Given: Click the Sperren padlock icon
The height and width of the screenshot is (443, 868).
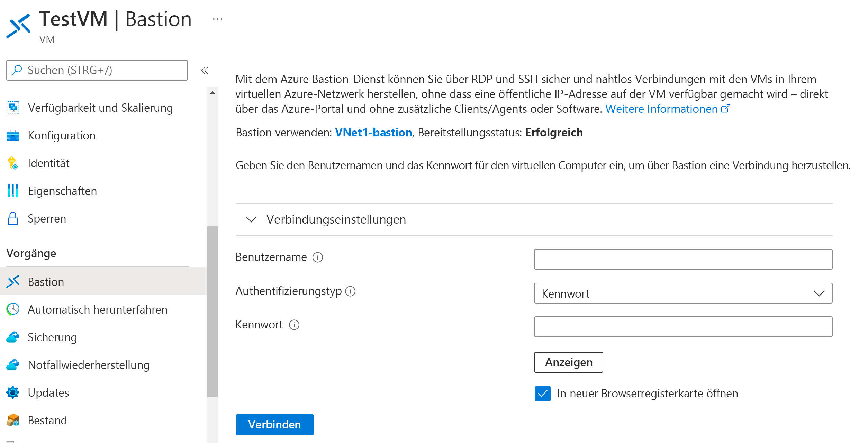Looking at the screenshot, I should click(13, 218).
